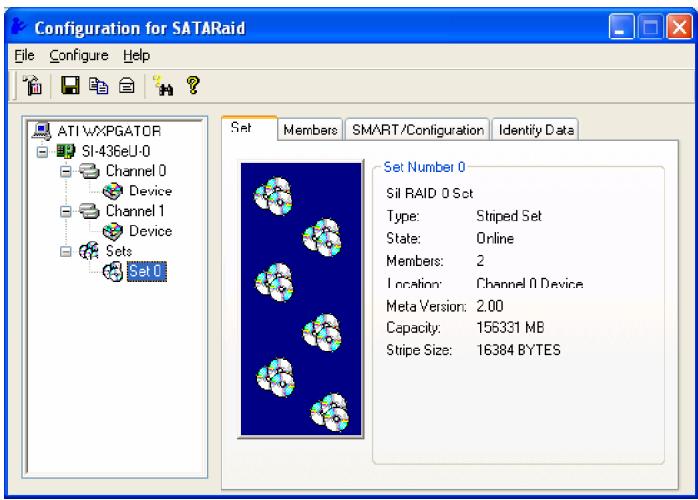
Task: Click the yellow question mark help icon
Action: coord(193,85)
